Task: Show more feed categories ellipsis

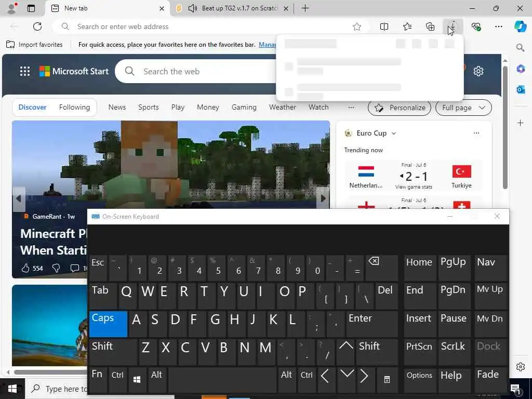Action: point(351,107)
